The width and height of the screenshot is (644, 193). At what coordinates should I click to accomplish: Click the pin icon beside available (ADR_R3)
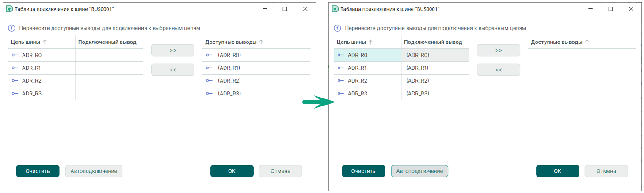(210, 94)
